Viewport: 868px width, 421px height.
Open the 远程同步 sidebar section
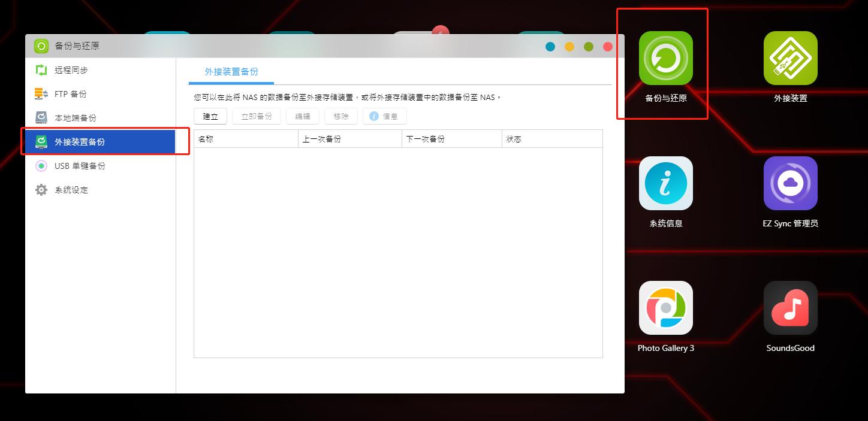70,69
